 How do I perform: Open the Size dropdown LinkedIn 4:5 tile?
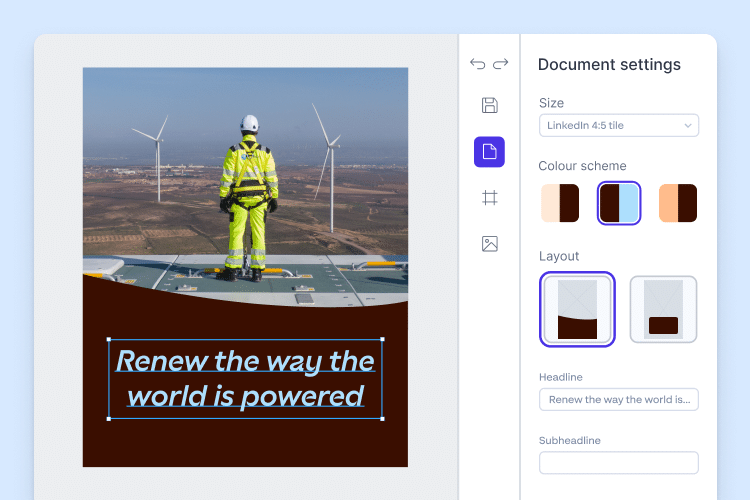[618, 125]
